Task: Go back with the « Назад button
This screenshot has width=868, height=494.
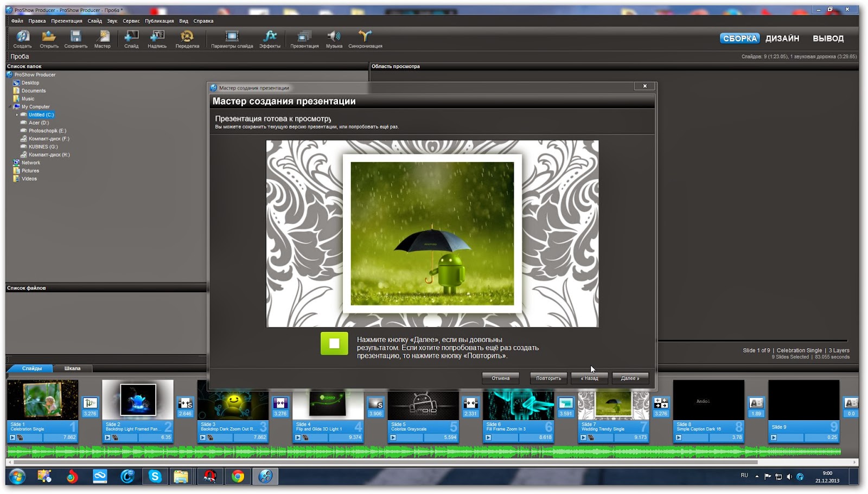Action: tap(589, 378)
